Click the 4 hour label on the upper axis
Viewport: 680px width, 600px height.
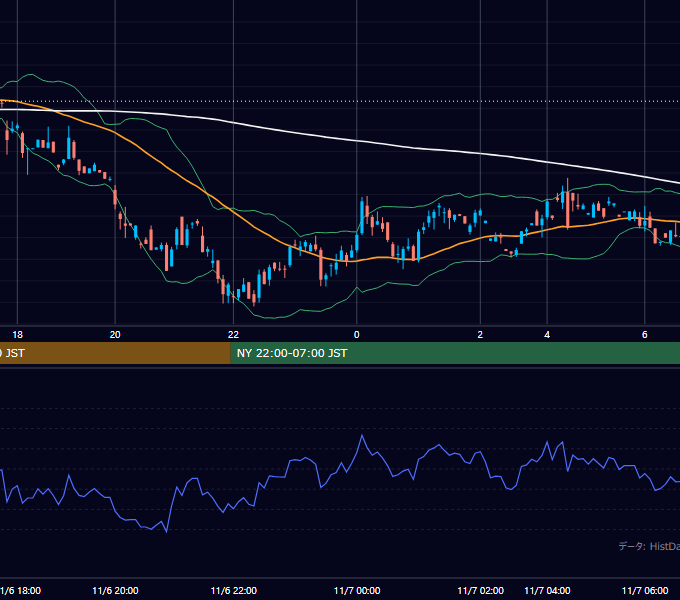click(x=547, y=335)
